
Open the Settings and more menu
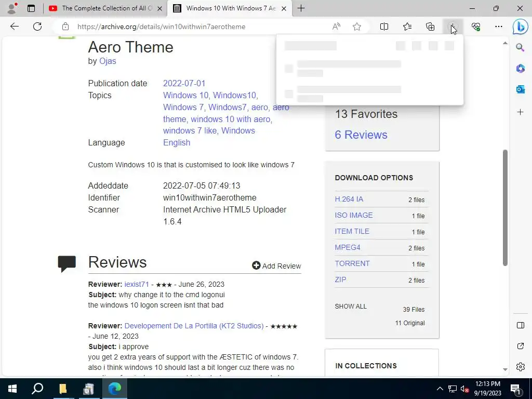tap(499, 26)
